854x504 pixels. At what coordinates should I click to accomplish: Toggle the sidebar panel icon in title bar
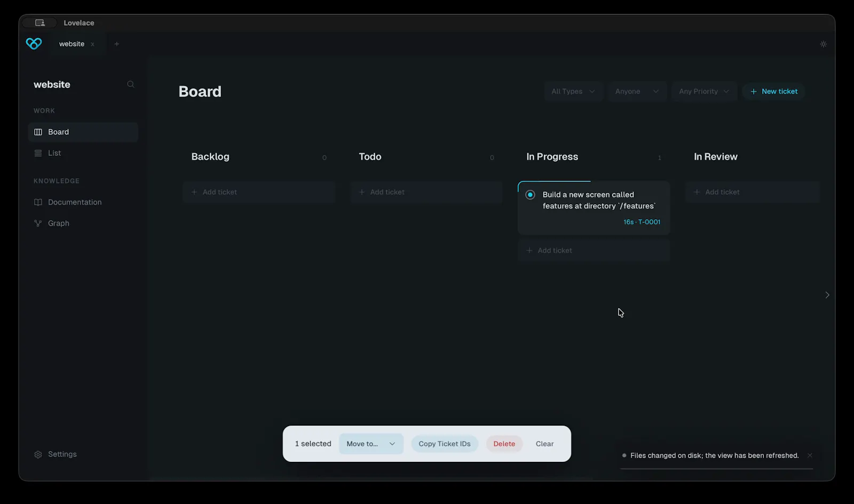coord(40,23)
